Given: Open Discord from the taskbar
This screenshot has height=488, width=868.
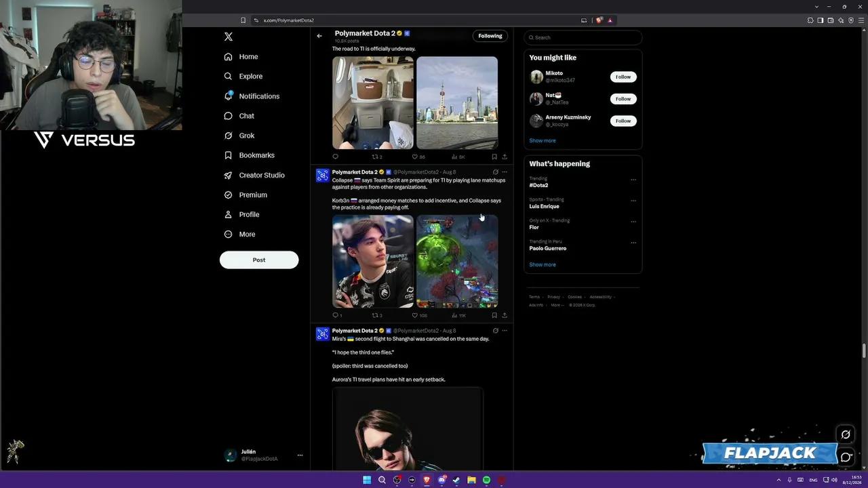Looking at the screenshot, I should tap(441, 480).
